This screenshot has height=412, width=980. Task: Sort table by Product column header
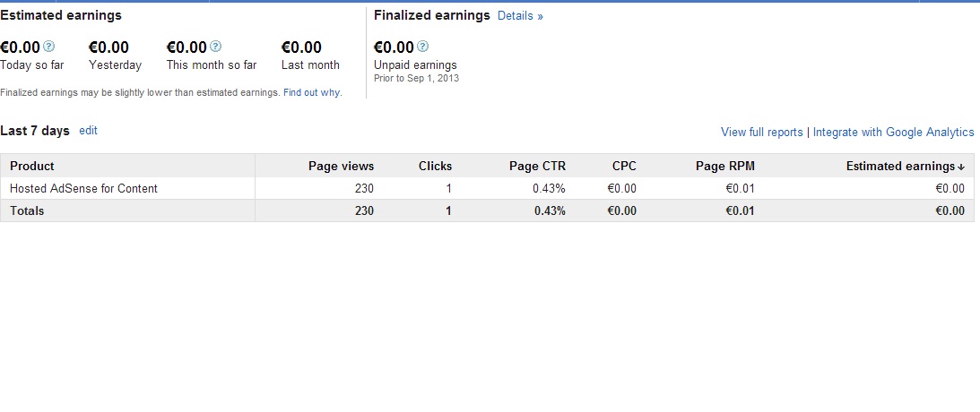click(x=32, y=166)
